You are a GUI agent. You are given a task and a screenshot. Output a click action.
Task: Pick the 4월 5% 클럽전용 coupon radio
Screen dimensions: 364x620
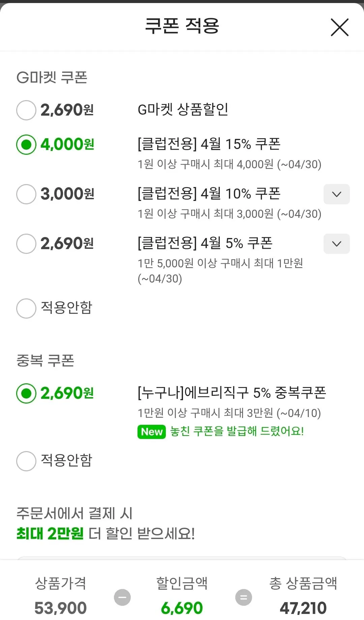[26, 244]
